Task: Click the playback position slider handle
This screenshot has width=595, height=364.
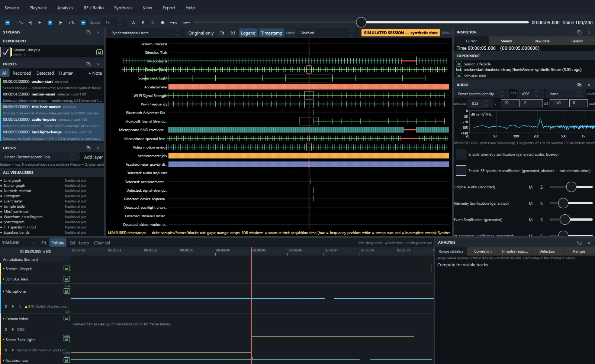Action: (361, 22)
